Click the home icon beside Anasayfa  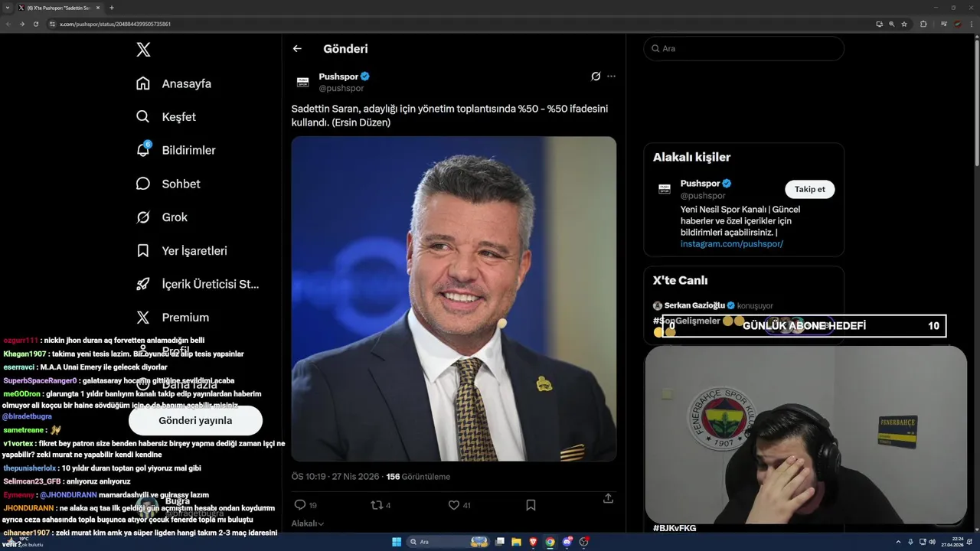[x=143, y=83]
